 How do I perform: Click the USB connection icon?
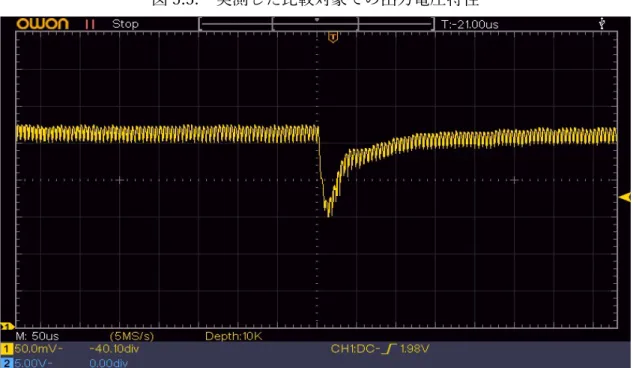(602, 23)
